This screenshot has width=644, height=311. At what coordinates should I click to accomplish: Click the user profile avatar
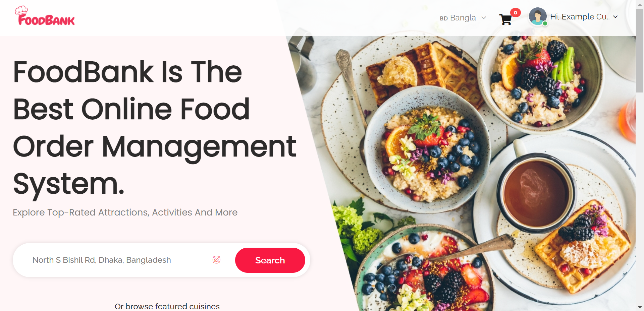(538, 16)
